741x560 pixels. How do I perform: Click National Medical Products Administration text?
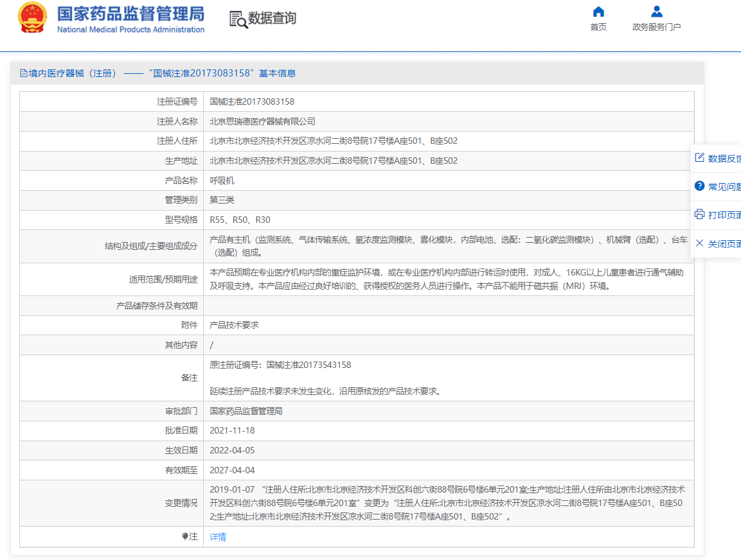pos(131,30)
